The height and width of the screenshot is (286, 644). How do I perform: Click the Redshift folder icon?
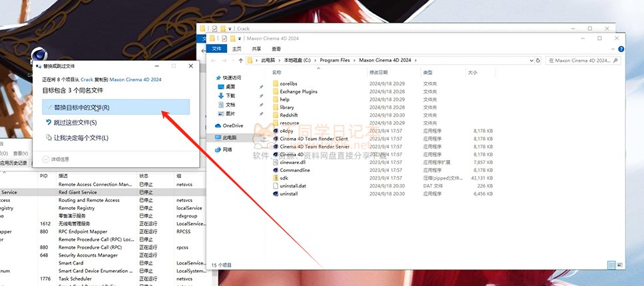point(276,115)
